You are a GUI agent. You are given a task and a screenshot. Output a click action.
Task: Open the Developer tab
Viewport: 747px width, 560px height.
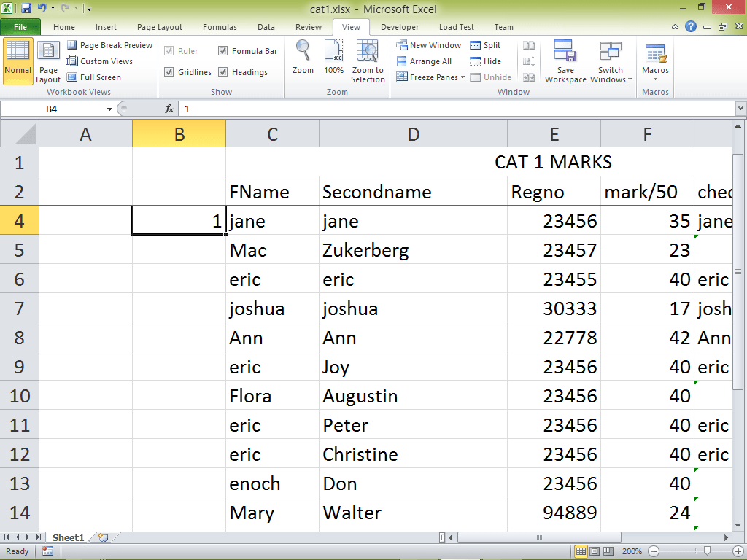tap(400, 27)
